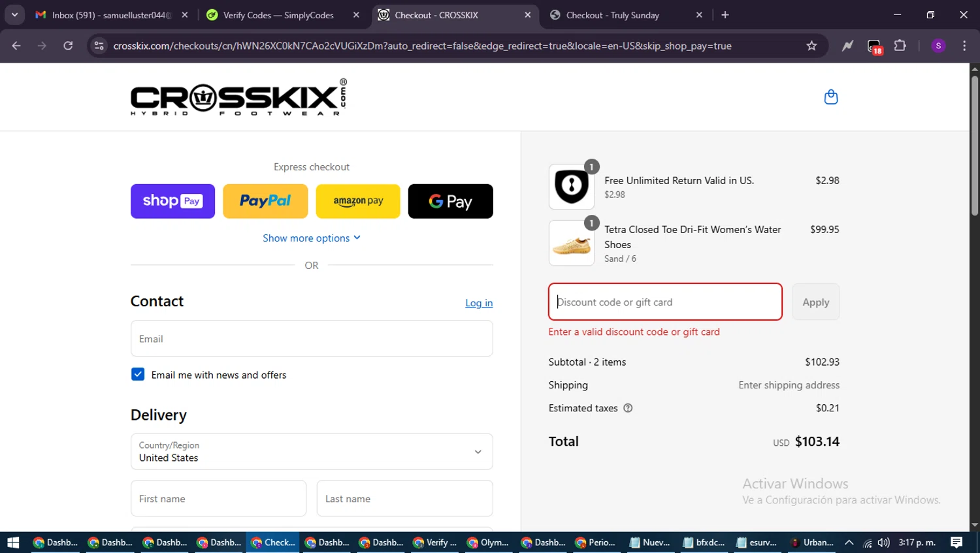This screenshot has height=553, width=980.
Task: Click the lightning extension icon
Action: click(x=847, y=46)
